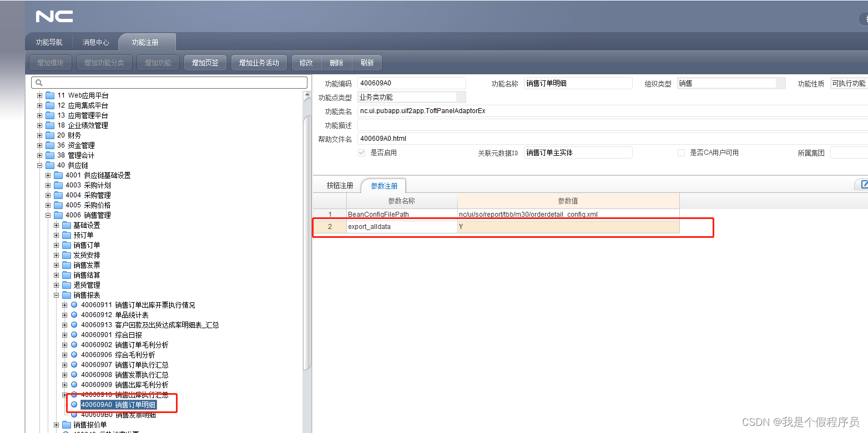Image resolution: width=868 pixels, height=433 pixels.
Task: Click the 功能名称 field
Action: pyautogui.click(x=578, y=83)
